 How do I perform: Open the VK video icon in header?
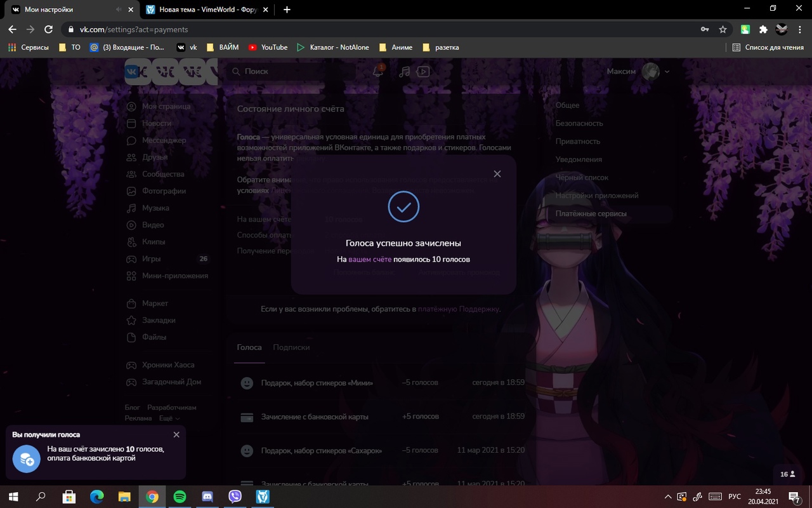coord(423,72)
